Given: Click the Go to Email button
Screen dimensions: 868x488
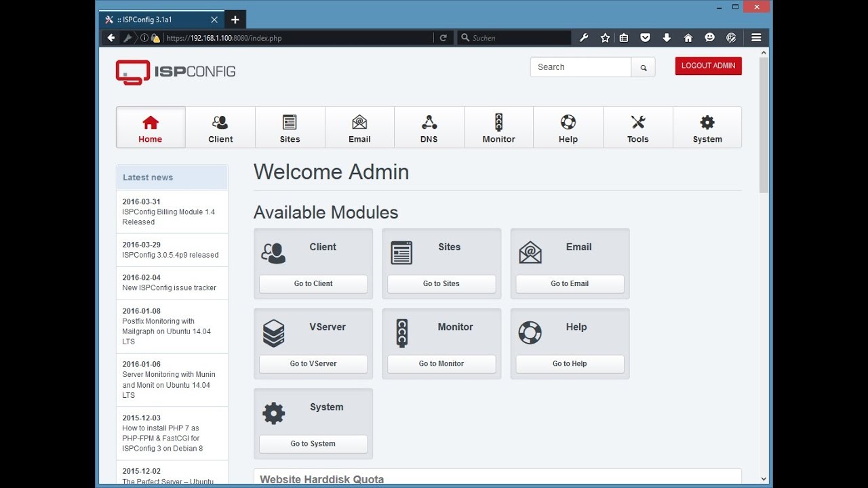Looking at the screenshot, I should pos(570,284).
